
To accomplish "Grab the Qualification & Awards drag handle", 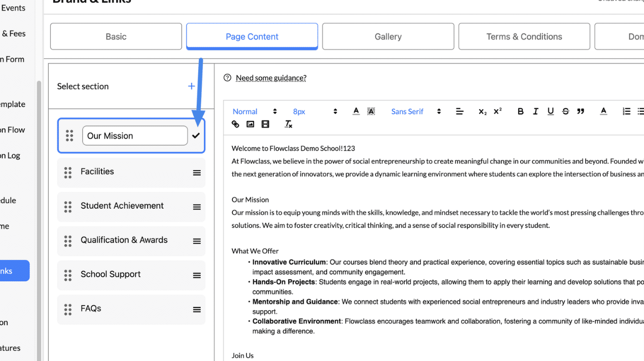I will [x=68, y=241].
